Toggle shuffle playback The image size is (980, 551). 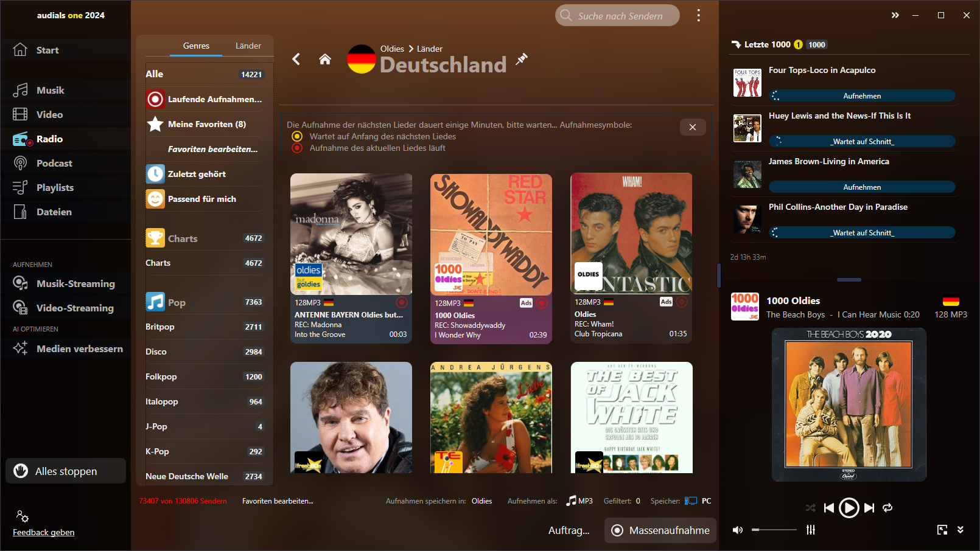click(x=811, y=508)
